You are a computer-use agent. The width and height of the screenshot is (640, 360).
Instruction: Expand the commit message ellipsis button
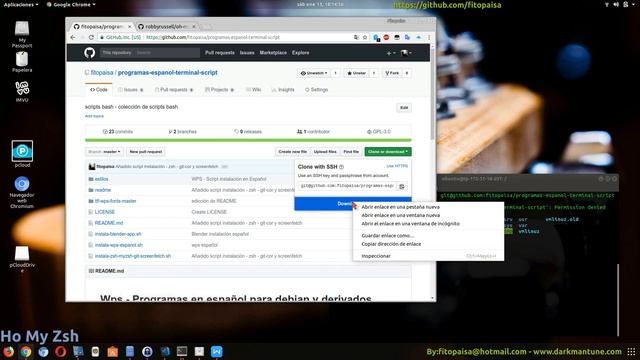coord(224,167)
